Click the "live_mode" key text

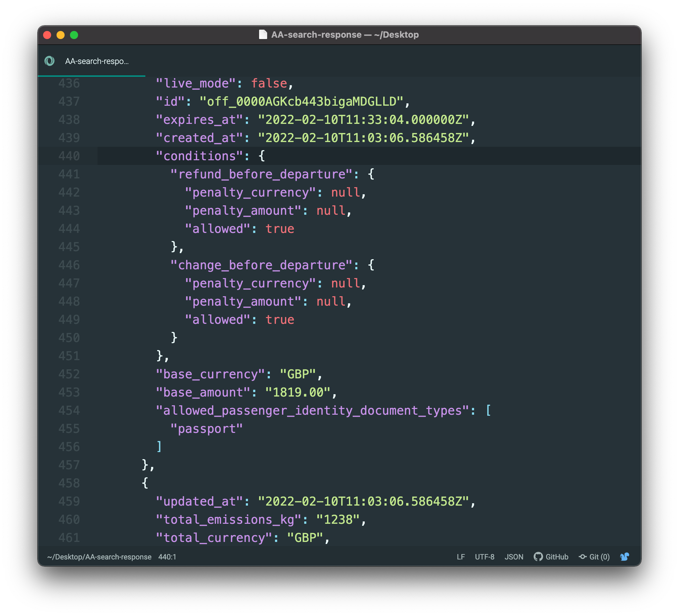pos(196,83)
